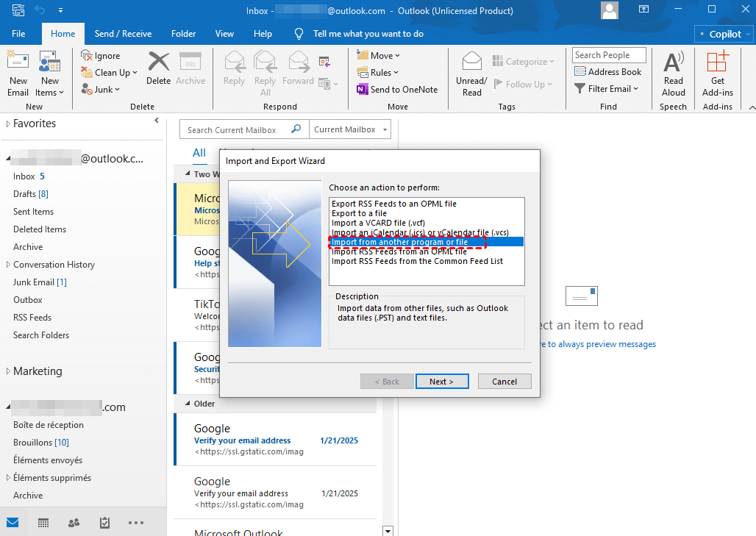The width and height of the screenshot is (756, 536).
Task: Open the Filter Email dropdown
Action: coord(607,89)
